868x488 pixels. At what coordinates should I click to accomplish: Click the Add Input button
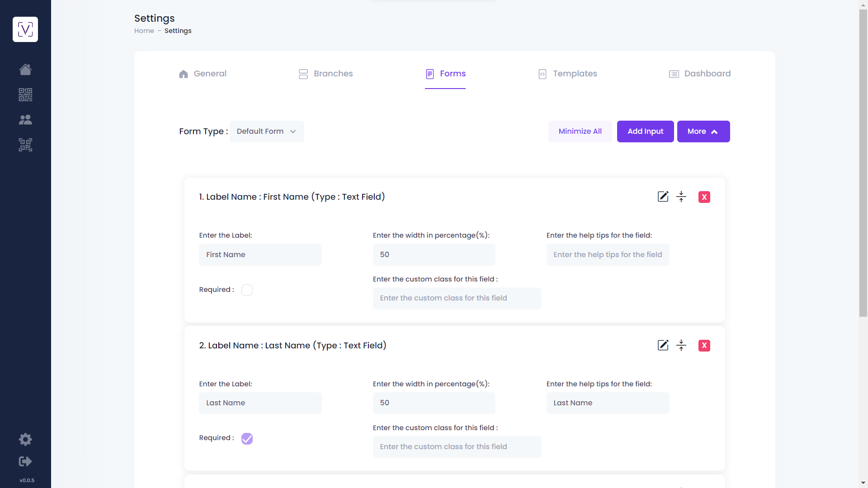[646, 131]
